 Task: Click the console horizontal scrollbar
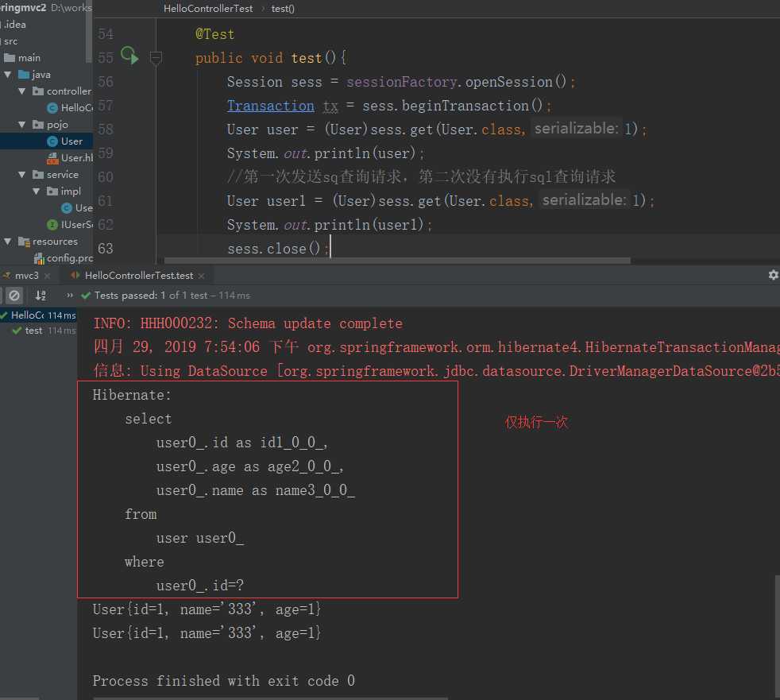click(271, 698)
